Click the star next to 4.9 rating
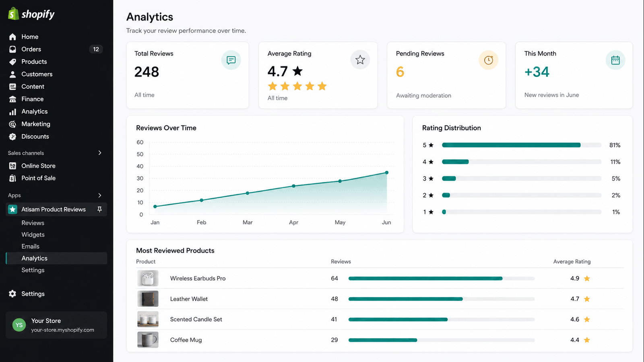 pos(587,278)
